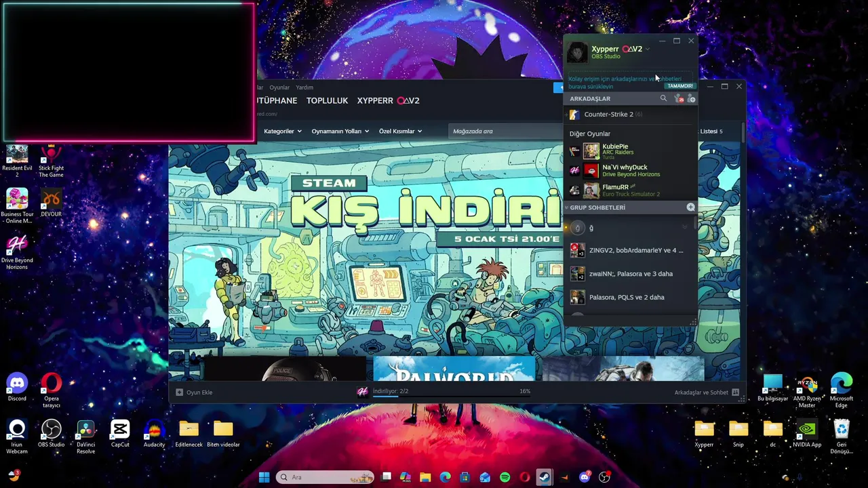The width and height of the screenshot is (868, 488).
Task: Click the Windows taskbar Ara search box
Action: [325, 477]
